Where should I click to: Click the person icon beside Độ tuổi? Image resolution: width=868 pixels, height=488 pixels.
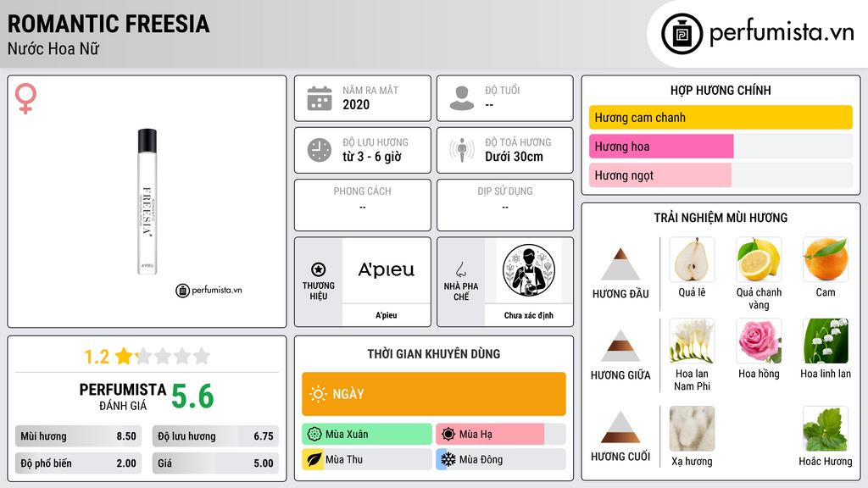(462, 98)
